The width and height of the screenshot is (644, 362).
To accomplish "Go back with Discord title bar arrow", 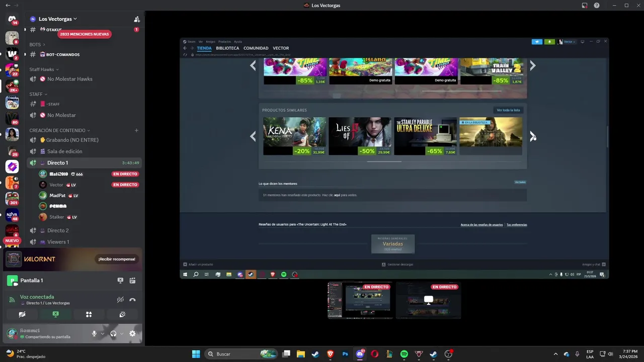I will pyautogui.click(x=8, y=5).
